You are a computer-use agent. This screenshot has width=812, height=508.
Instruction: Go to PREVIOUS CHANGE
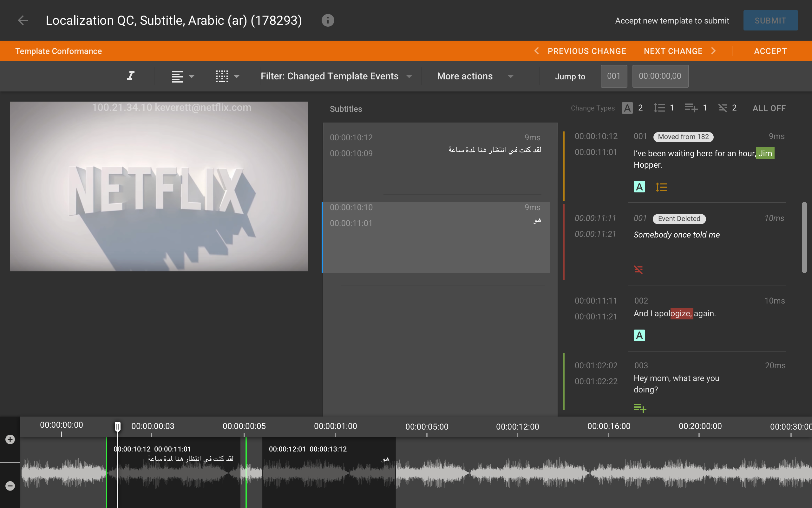tap(580, 51)
